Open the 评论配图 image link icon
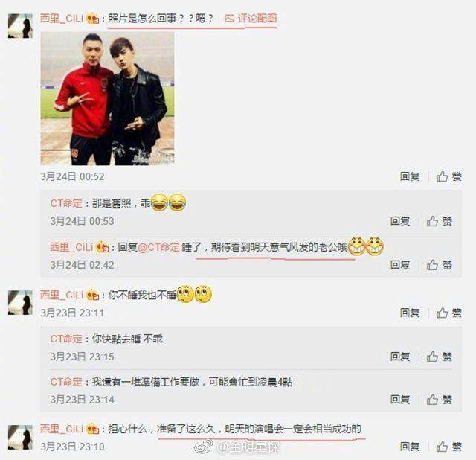 [230, 19]
